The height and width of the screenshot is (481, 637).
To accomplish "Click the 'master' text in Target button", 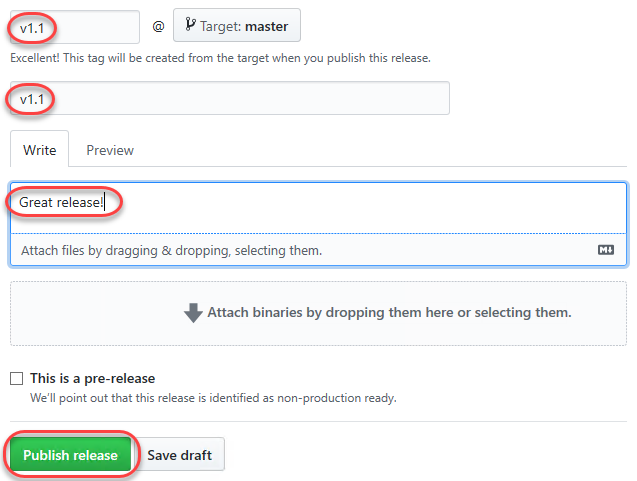I will coord(266,26).
